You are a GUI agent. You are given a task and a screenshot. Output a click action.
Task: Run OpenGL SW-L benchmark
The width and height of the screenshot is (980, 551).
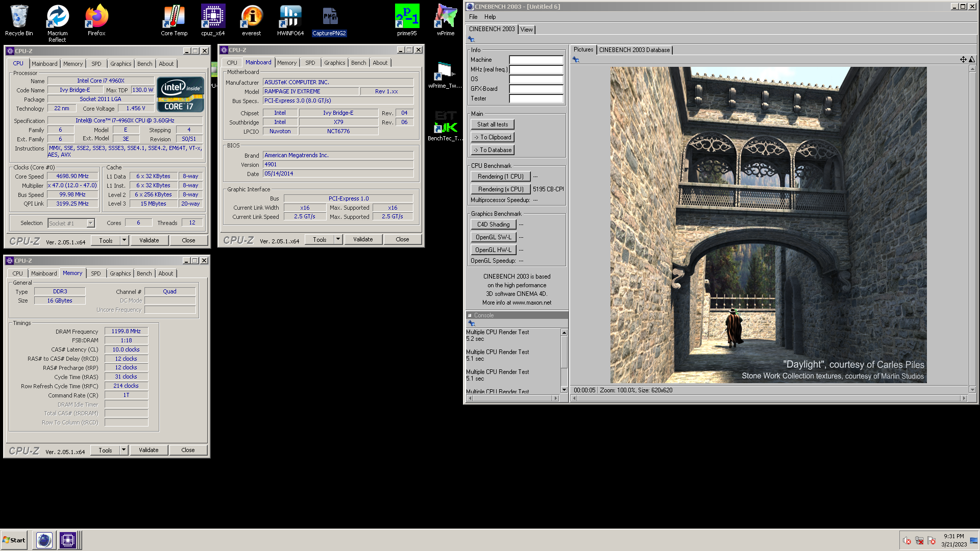(494, 237)
